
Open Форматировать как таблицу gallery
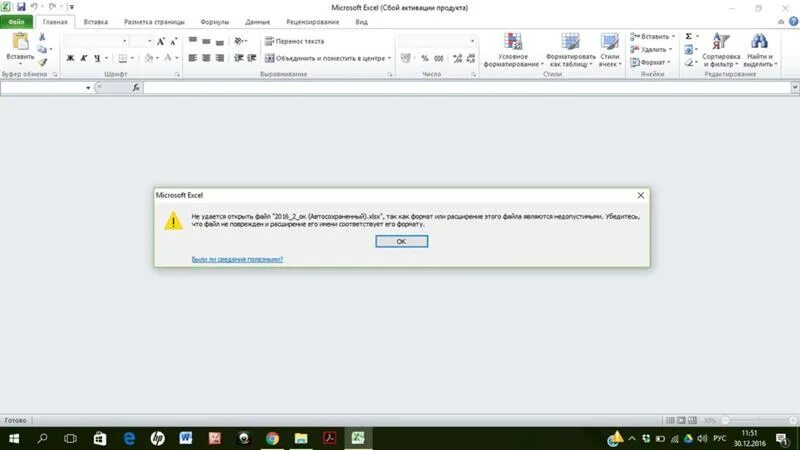coord(570,49)
